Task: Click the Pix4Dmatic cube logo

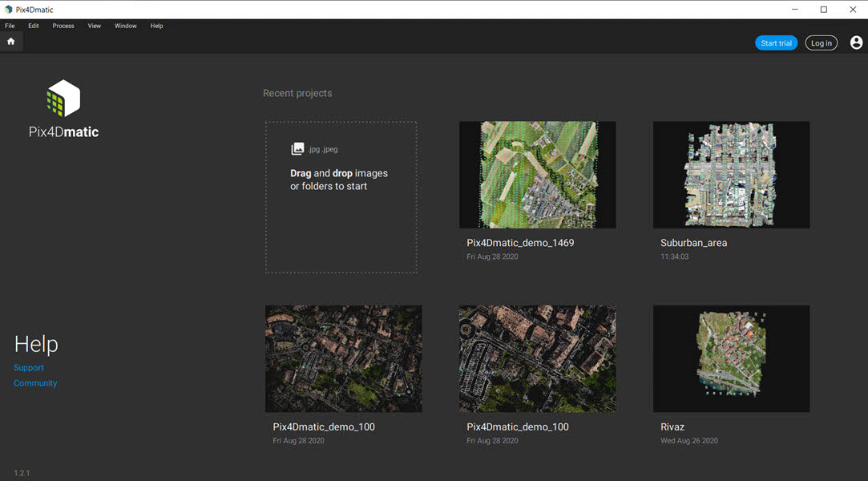Action: [x=63, y=99]
